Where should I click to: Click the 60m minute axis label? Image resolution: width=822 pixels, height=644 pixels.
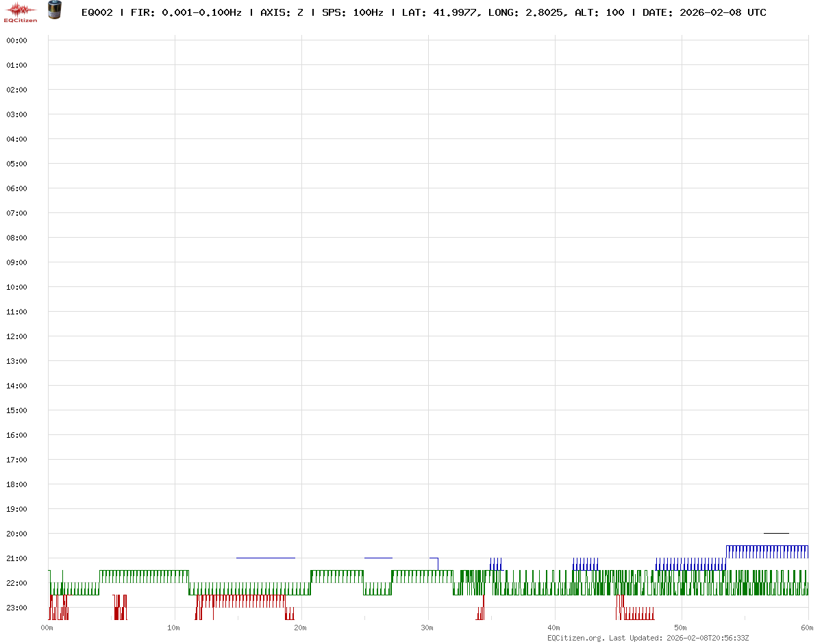click(808, 628)
